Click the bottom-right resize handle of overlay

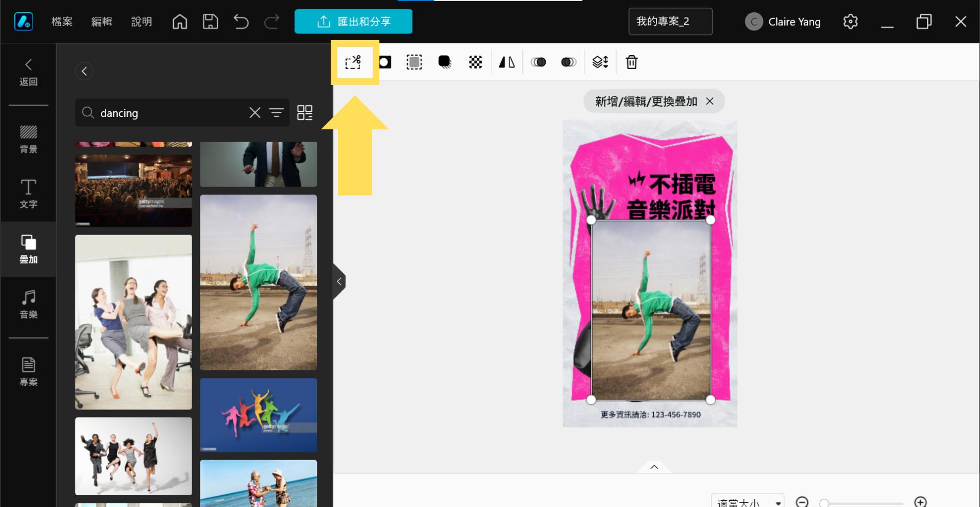(x=711, y=400)
